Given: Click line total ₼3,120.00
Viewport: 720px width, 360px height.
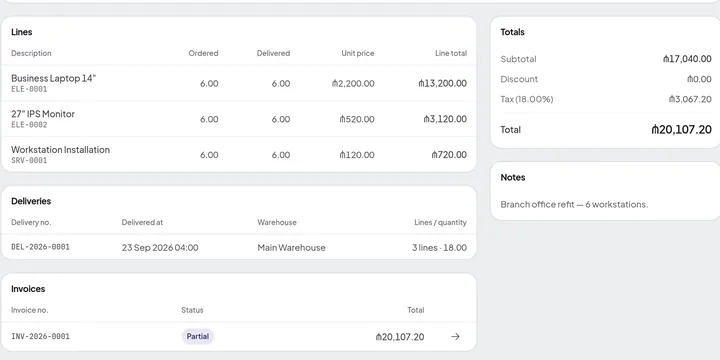Looking at the screenshot, I should pyautogui.click(x=445, y=119).
